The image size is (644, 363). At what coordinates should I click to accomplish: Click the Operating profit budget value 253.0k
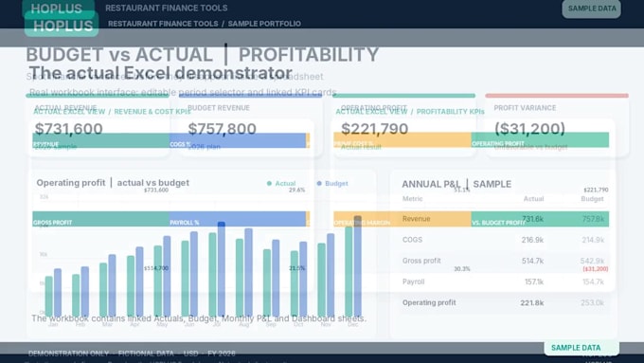[x=592, y=303]
